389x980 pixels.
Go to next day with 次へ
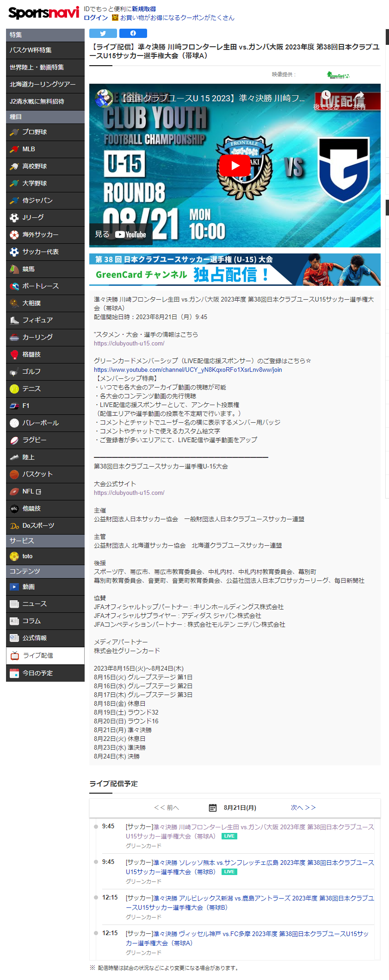(x=303, y=808)
